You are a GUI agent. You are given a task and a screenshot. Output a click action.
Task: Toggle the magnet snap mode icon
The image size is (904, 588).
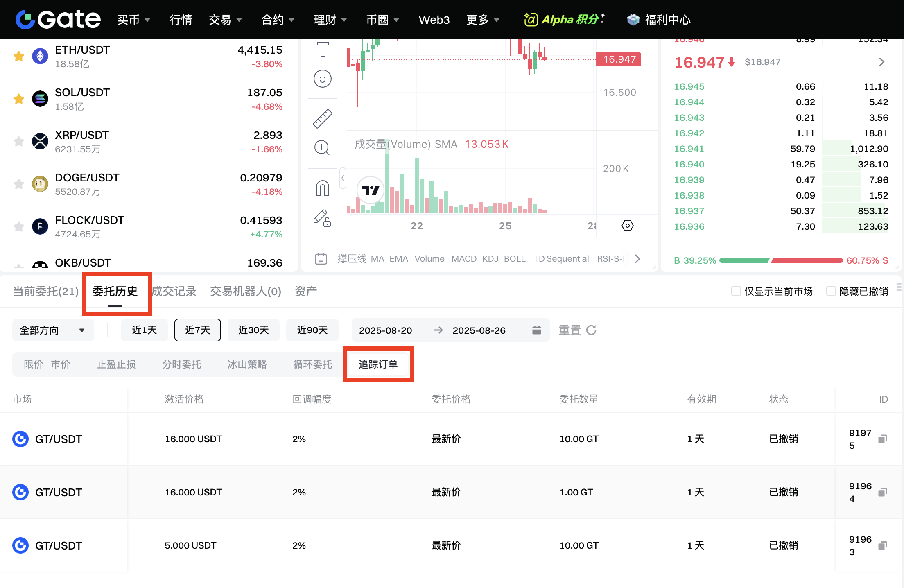click(x=323, y=188)
